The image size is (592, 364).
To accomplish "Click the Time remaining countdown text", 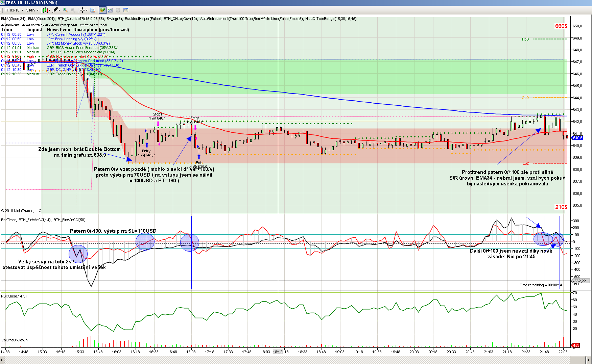I will pyautogui.click(x=541, y=285).
